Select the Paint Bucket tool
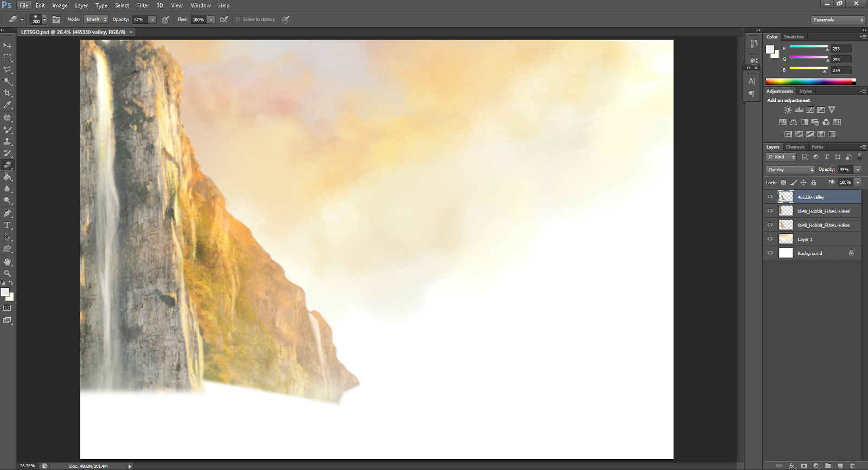The height and width of the screenshot is (470, 868). pos(8,177)
